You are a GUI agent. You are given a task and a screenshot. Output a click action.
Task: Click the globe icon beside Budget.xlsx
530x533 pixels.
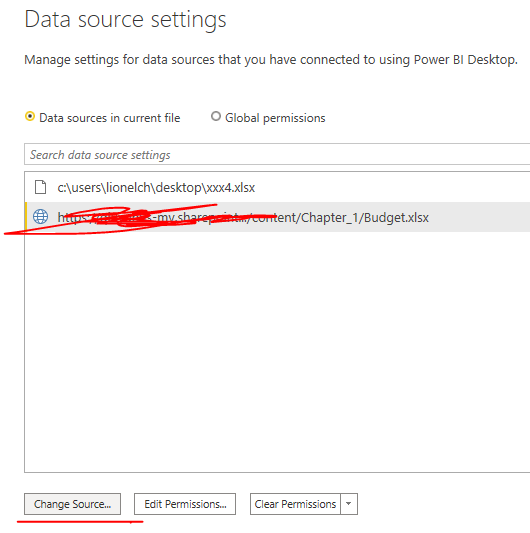tap(40, 217)
